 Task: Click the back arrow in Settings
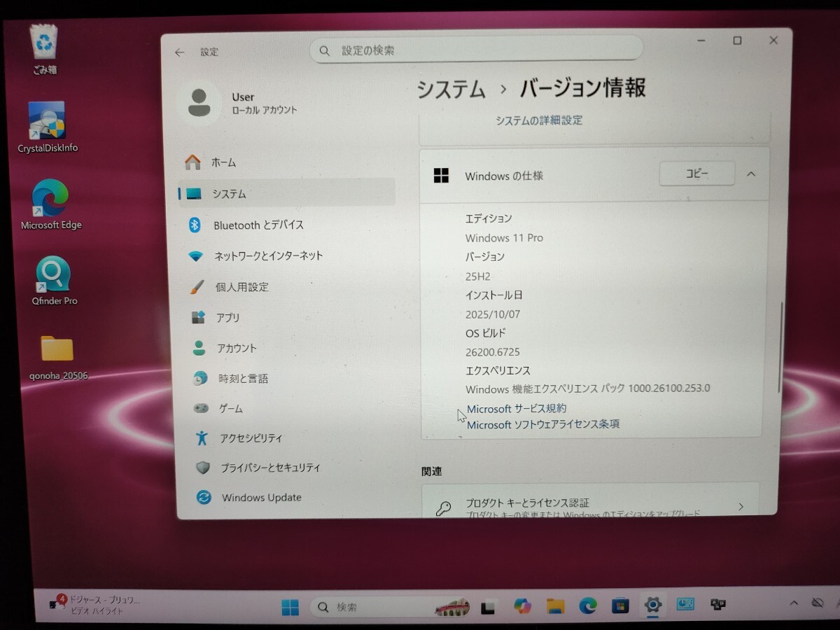180,52
